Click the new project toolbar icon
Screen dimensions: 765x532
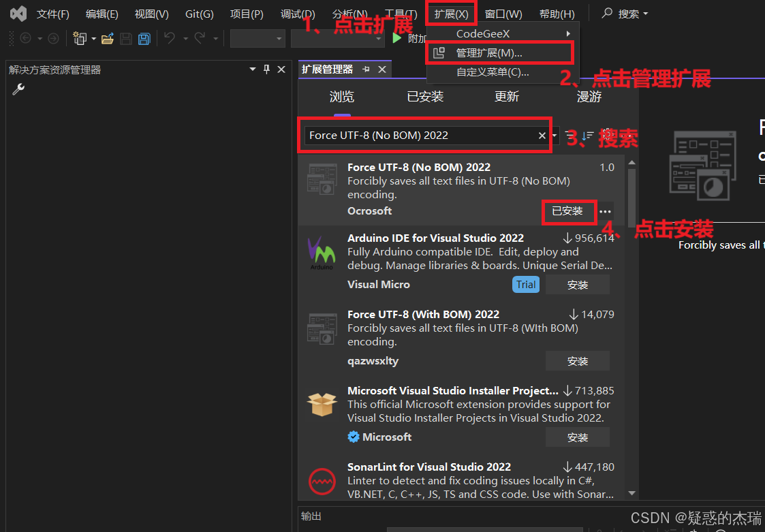point(80,39)
